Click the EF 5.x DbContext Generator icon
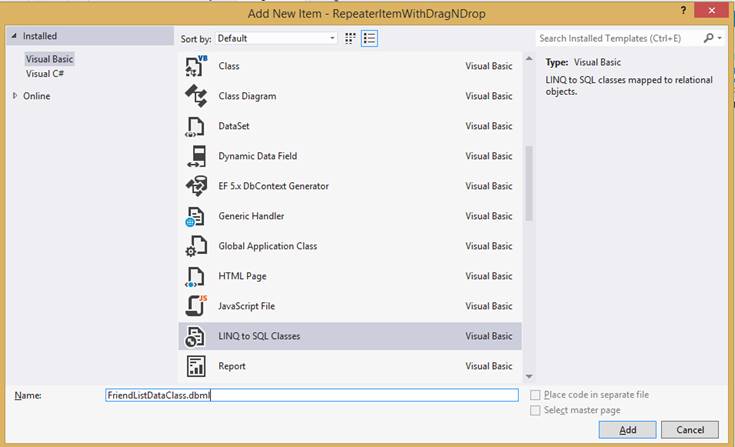 [x=196, y=186]
